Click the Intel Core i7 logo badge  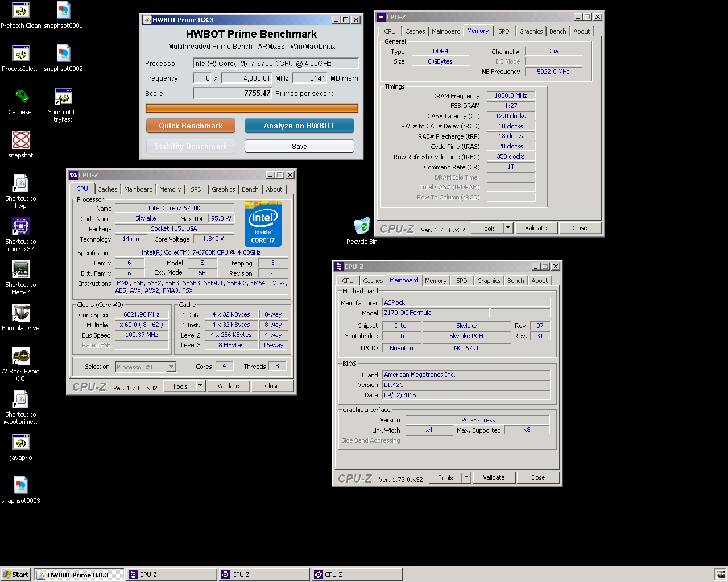(x=263, y=223)
